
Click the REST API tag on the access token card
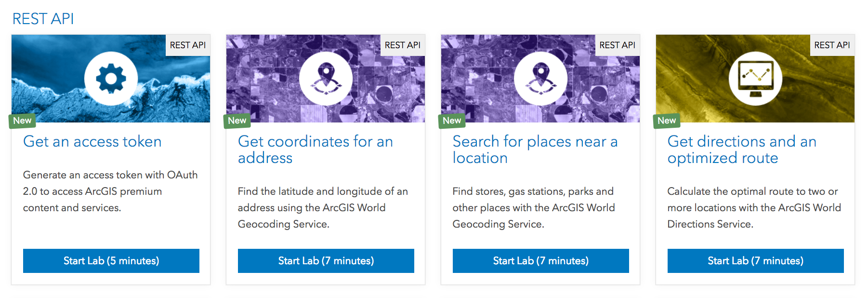[188, 45]
